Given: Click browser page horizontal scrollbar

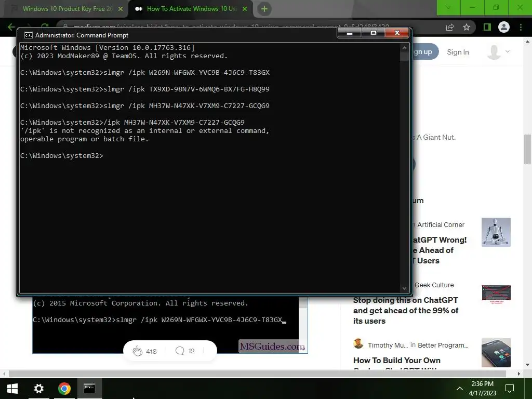Looking at the screenshot, I should tap(257, 374).
